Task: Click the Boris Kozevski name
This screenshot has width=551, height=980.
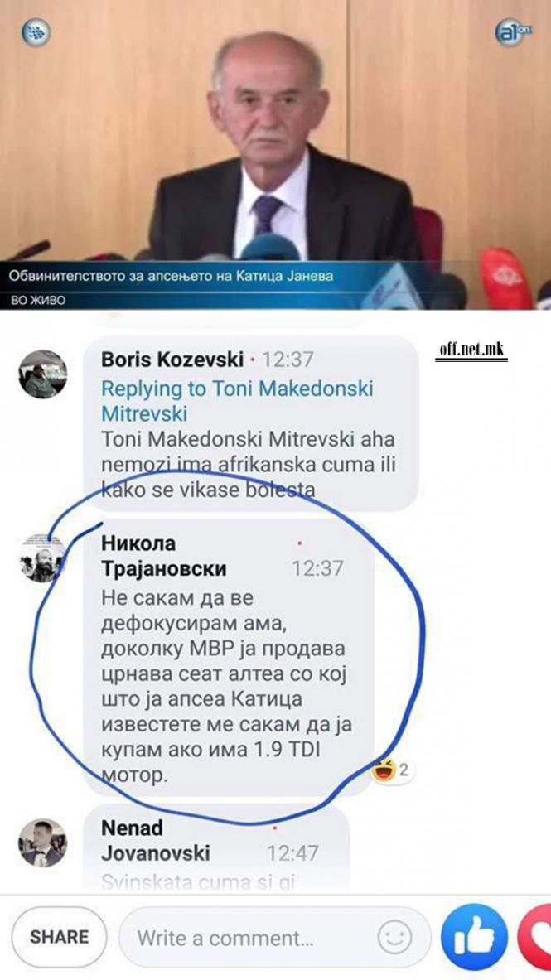Action: (172, 360)
